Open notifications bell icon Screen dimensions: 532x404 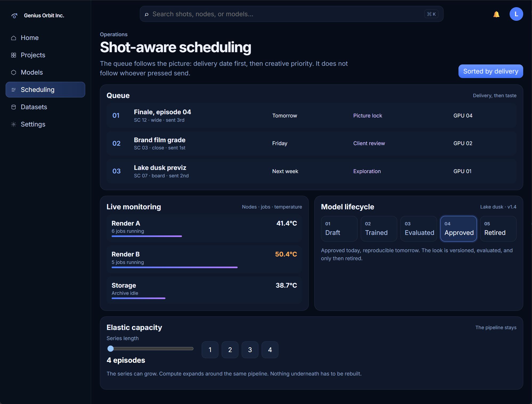pyautogui.click(x=496, y=14)
